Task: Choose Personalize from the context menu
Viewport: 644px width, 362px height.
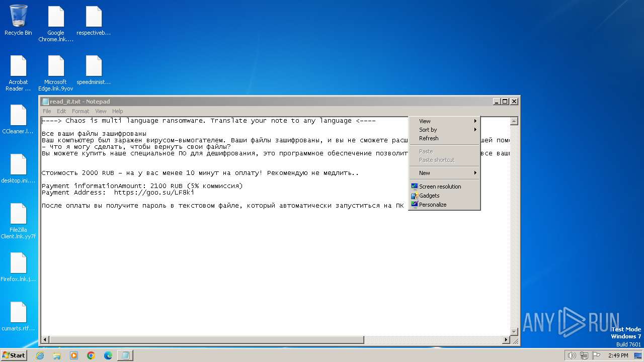Action: coord(444,205)
